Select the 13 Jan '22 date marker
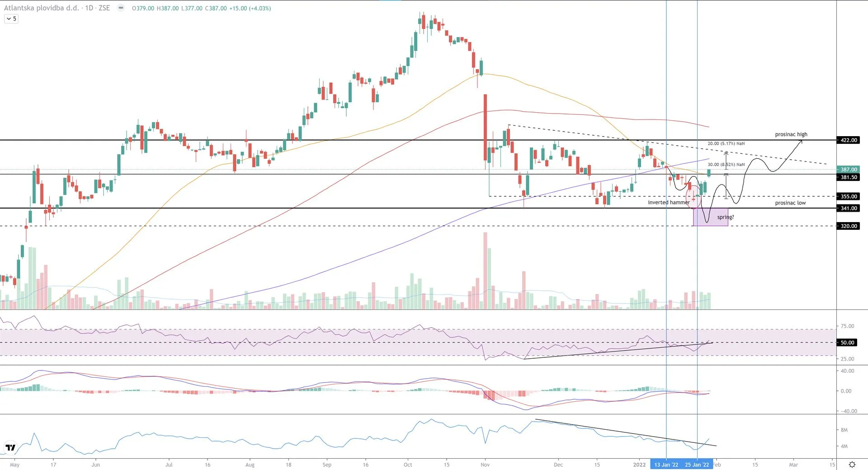The height and width of the screenshot is (470, 868). 666,465
